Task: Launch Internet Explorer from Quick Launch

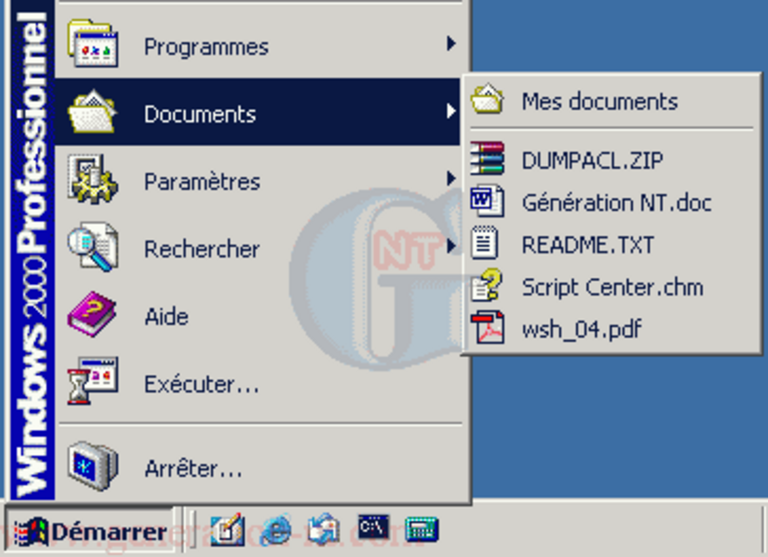Action: click(276, 530)
